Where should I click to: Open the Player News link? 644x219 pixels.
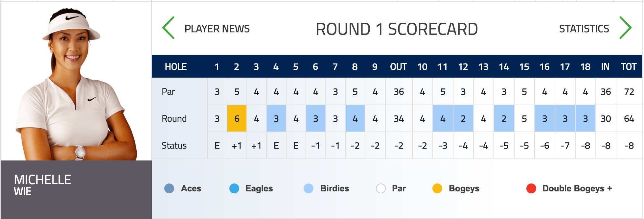217,29
